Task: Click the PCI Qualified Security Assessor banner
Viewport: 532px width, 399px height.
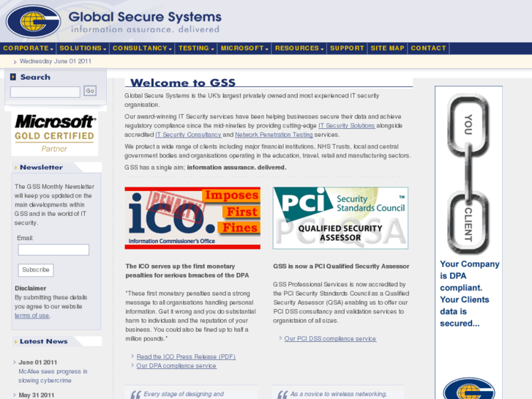Action: tap(340, 218)
